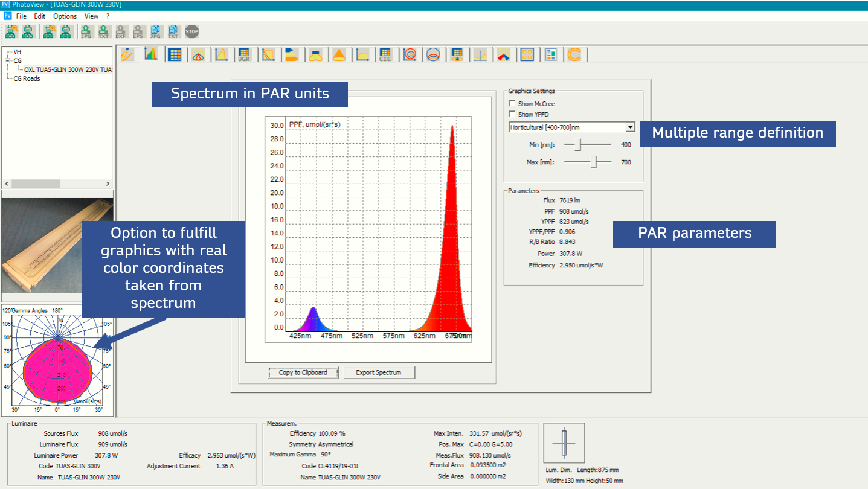Open the Options menu
The image size is (868, 489).
(65, 16)
